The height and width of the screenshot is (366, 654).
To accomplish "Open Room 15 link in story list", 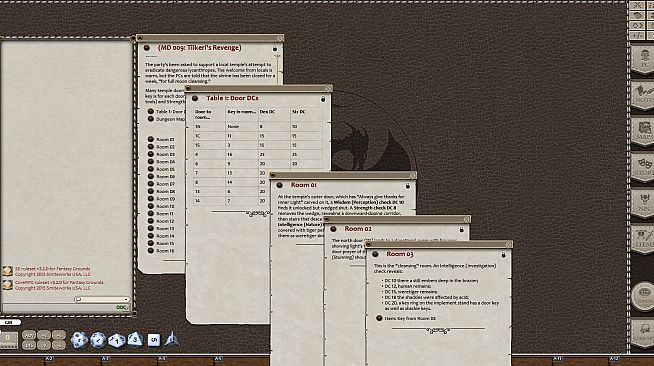I will [x=161, y=243].
